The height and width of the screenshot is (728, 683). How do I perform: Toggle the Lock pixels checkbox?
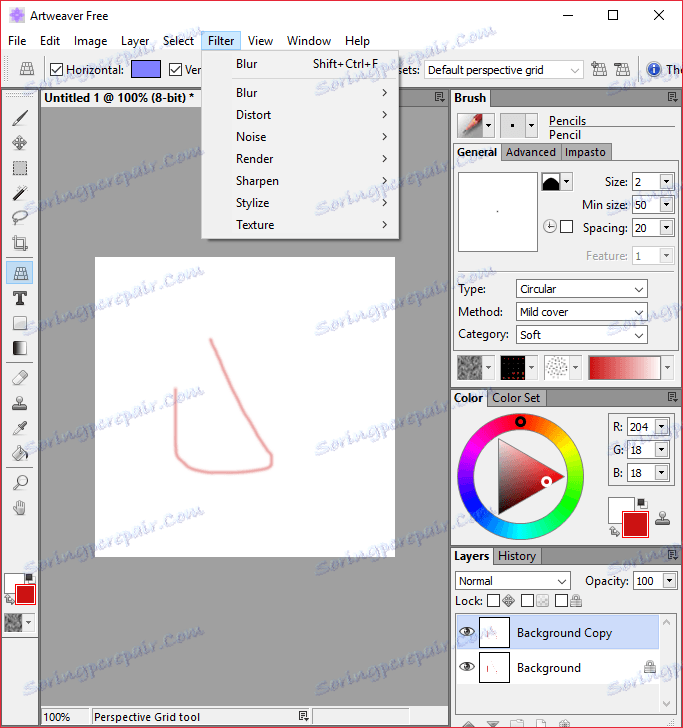pyautogui.click(x=527, y=601)
